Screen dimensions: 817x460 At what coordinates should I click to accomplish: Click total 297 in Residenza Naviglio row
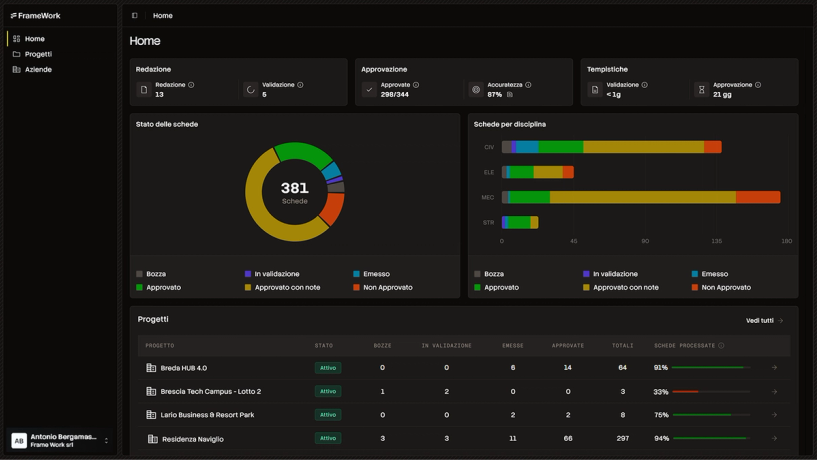[623, 439]
